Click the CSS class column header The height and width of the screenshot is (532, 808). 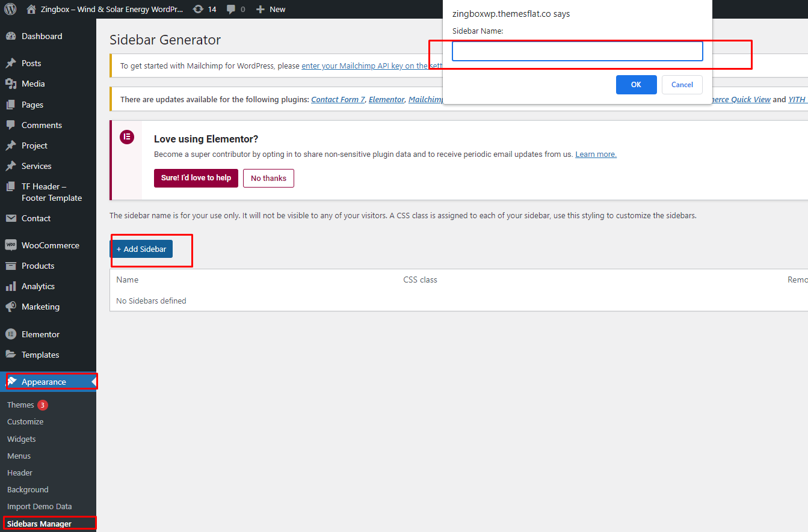pyautogui.click(x=420, y=280)
